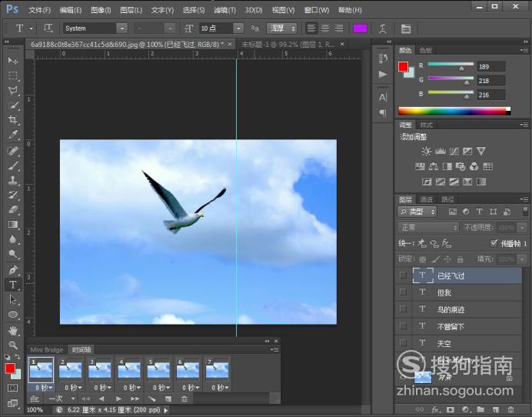
Task: Delete layer with trash icon
Action: coord(510,409)
